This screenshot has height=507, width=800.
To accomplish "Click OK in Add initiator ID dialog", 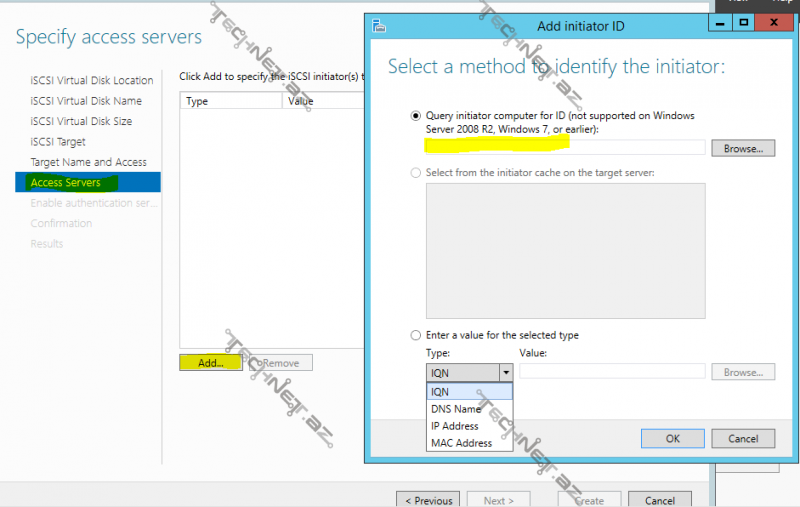I will click(x=672, y=438).
